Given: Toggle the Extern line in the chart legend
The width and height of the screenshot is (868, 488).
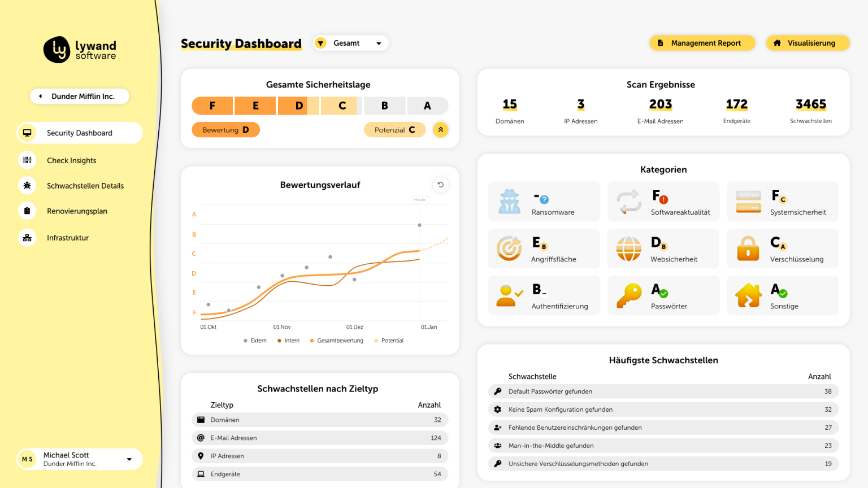Looking at the screenshot, I should tap(254, 340).
